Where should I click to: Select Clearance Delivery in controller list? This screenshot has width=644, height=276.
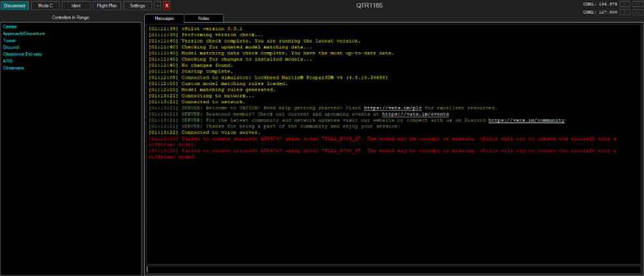23,54
